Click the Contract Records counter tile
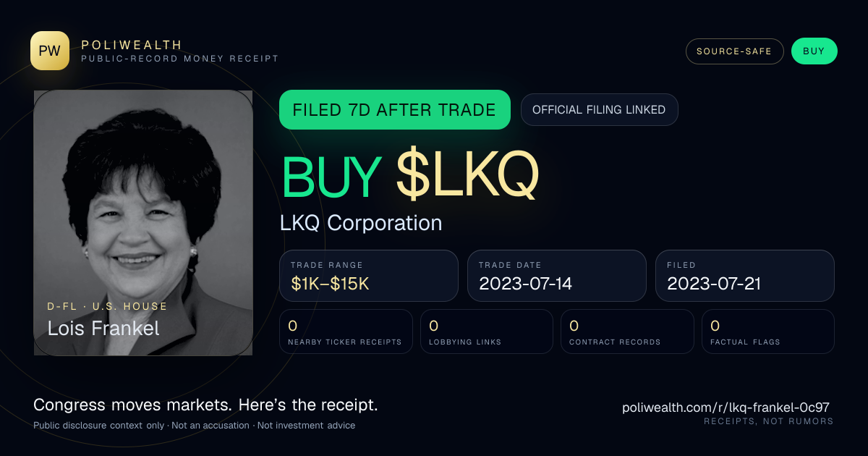This screenshot has height=456, width=868. coord(627,332)
